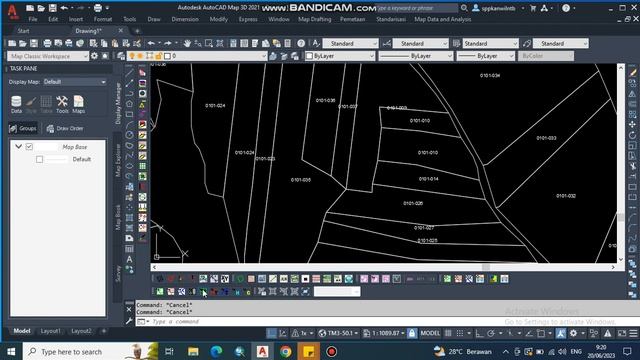The image size is (640, 360).
Task: Click the Help question mark icon
Action: 301,43
